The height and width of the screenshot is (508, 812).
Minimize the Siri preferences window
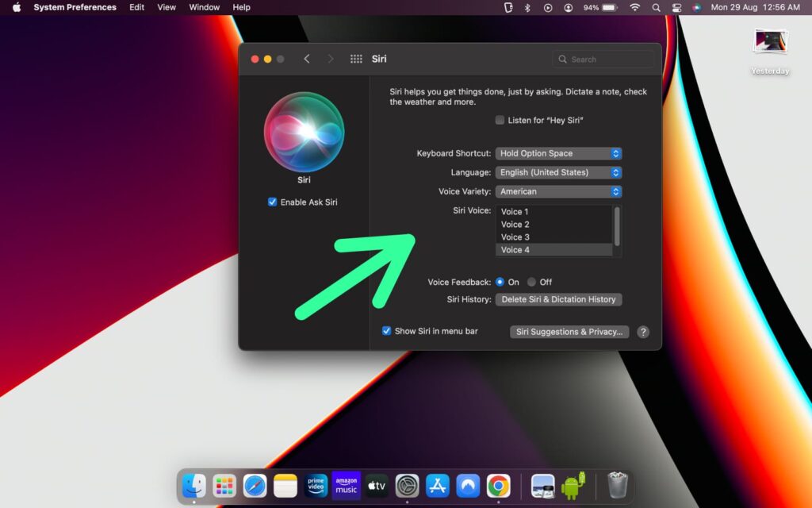coord(267,59)
